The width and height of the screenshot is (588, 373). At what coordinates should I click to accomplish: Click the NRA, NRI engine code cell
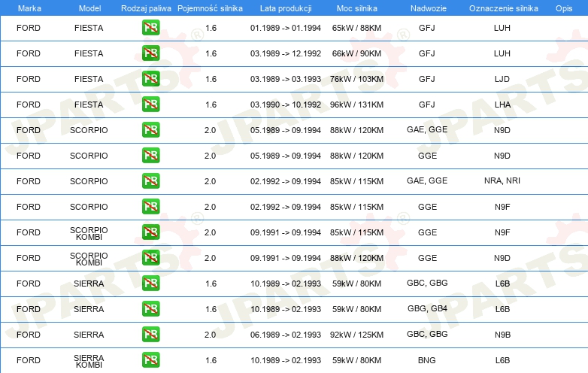pos(502,180)
